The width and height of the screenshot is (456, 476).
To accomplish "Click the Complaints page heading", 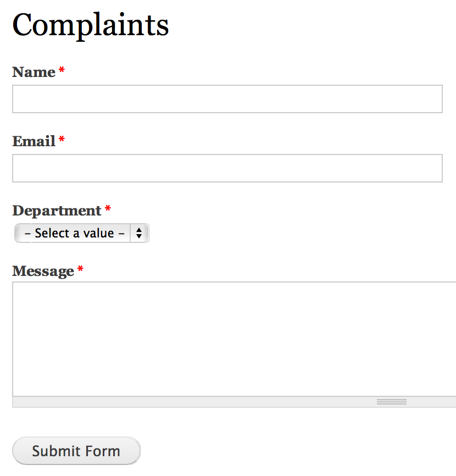I will [x=90, y=25].
